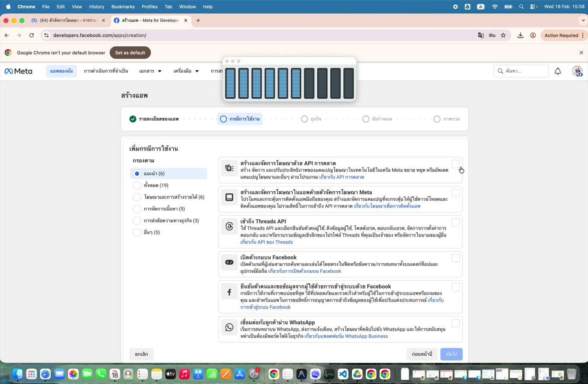Check the WhatsApp use case checkbox
588x384 pixels.
click(456, 323)
